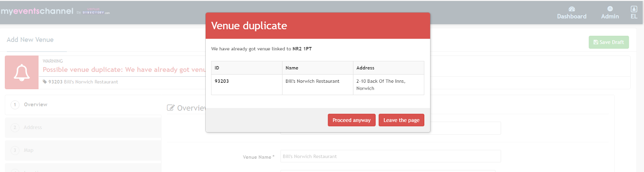Click Proceed anyway in the duplicate dialog
Viewport: 644px width, 172px height.
tap(351, 120)
